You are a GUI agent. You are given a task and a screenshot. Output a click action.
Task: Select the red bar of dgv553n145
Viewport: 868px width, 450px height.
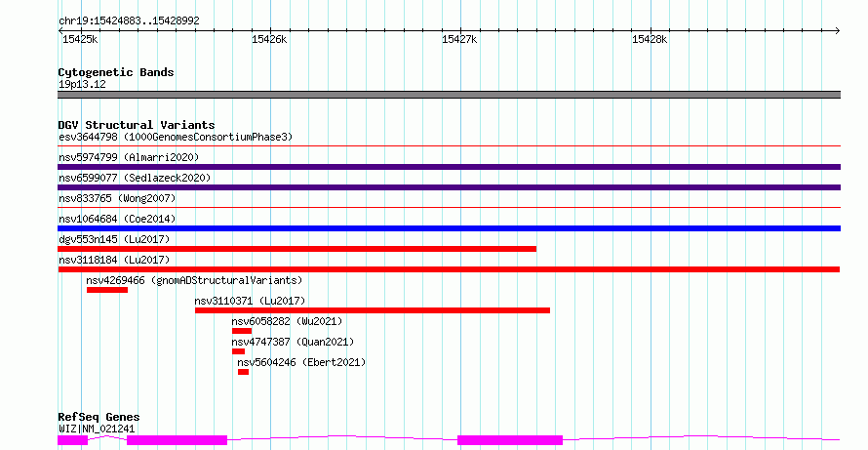(x=297, y=249)
